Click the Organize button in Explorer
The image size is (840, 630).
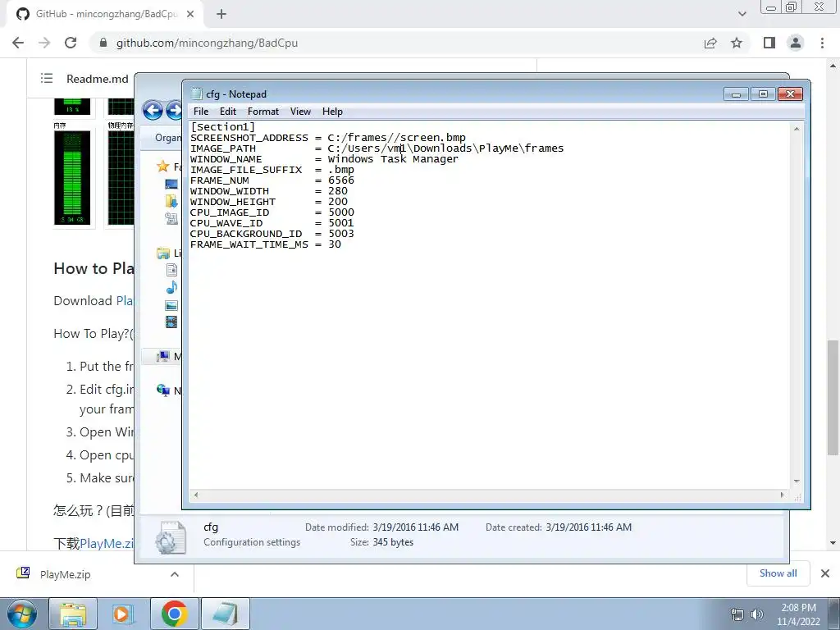167,138
